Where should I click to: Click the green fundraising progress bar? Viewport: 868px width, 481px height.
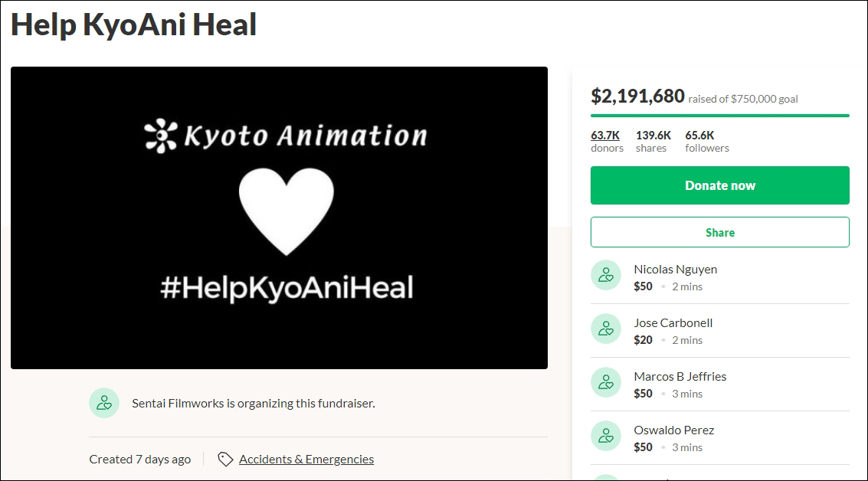719,116
